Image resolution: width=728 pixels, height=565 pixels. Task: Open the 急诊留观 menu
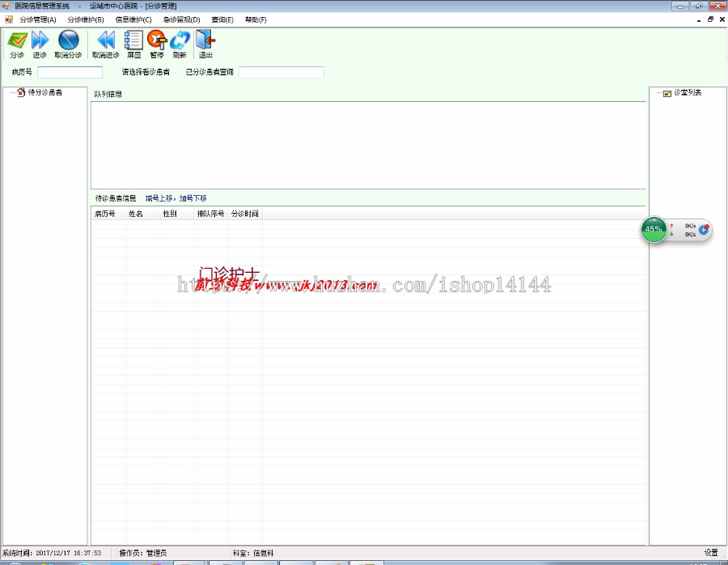pyautogui.click(x=181, y=19)
